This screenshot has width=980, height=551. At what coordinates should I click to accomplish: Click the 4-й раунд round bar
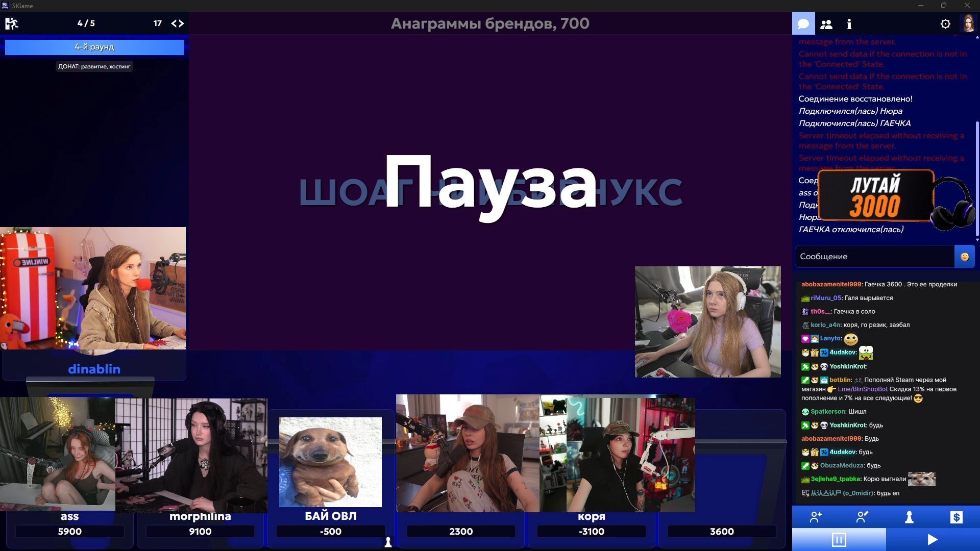[94, 47]
